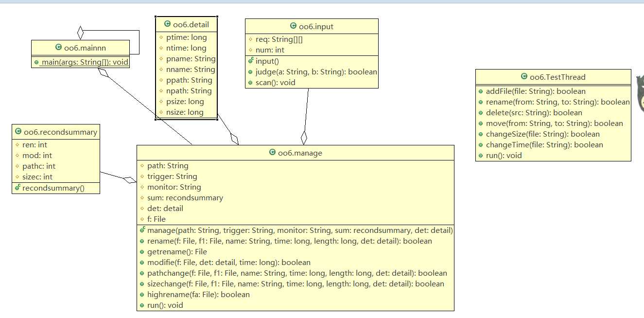
Task: Select run(): void in oo6.manage
Action: 165,305
